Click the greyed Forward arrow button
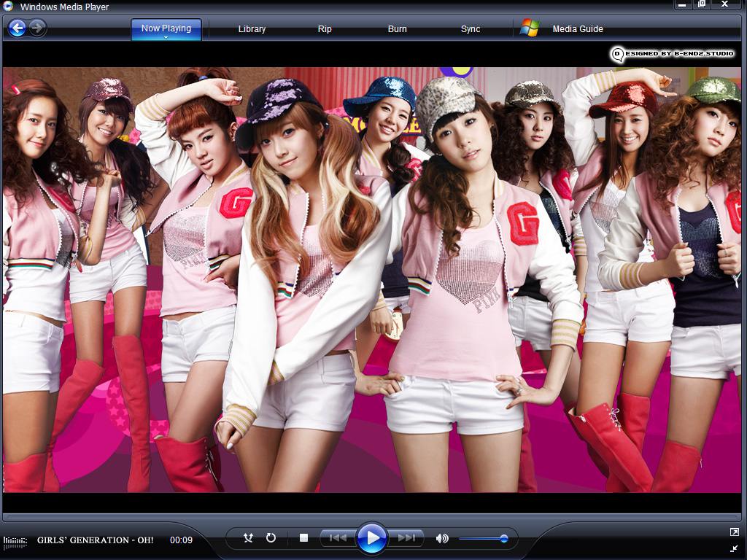The height and width of the screenshot is (560, 747). pos(37,28)
